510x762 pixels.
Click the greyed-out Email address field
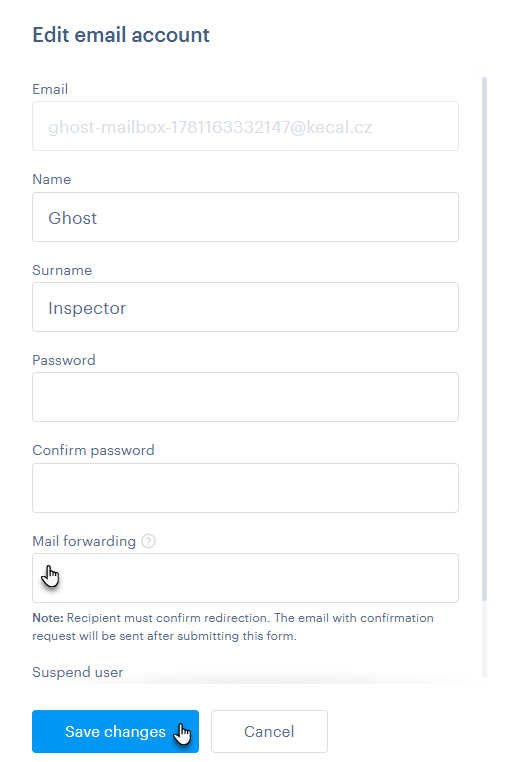[245, 126]
